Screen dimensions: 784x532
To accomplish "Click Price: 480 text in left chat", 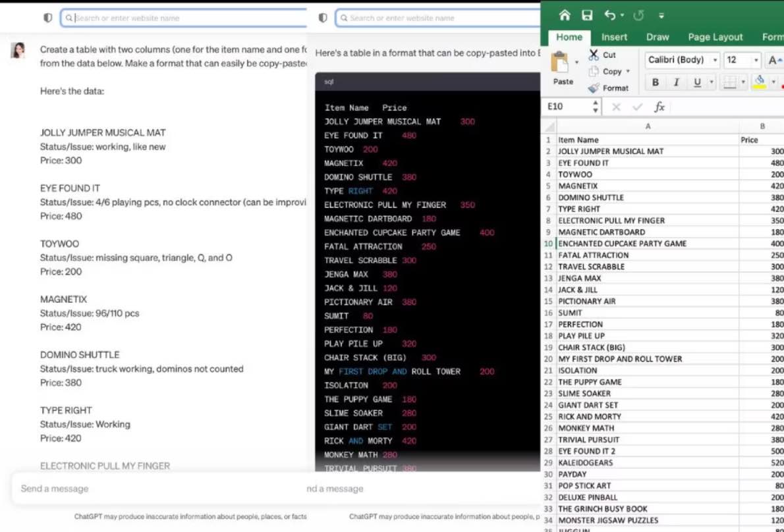I will [61, 217].
